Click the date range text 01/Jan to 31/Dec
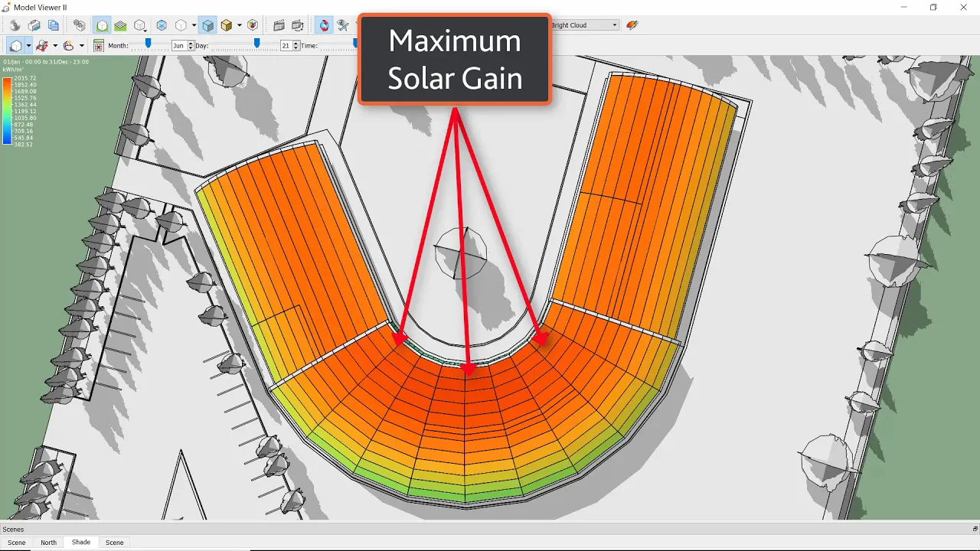The image size is (980, 551). coord(45,61)
